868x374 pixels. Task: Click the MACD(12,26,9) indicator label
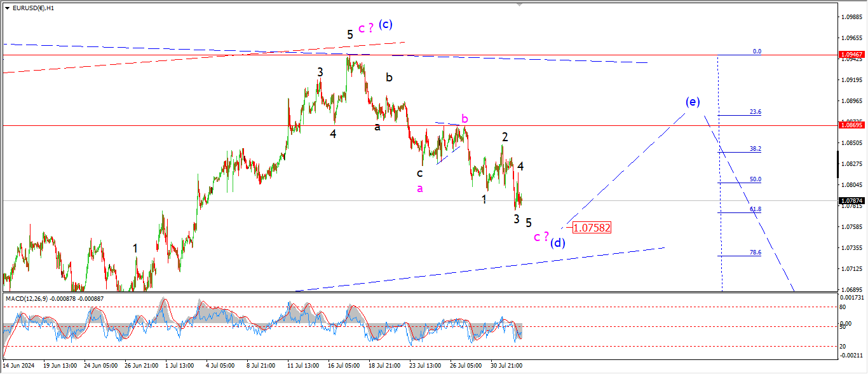(32, 298)
